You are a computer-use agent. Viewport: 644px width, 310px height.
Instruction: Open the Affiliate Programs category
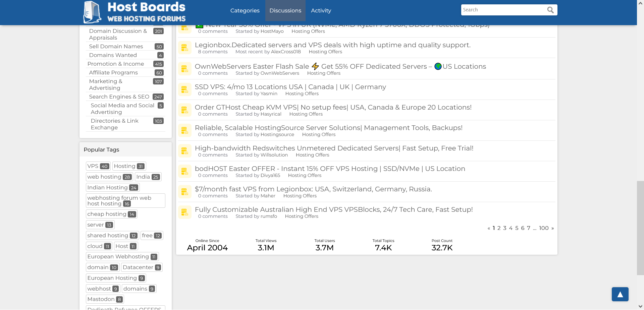(113, 72)
